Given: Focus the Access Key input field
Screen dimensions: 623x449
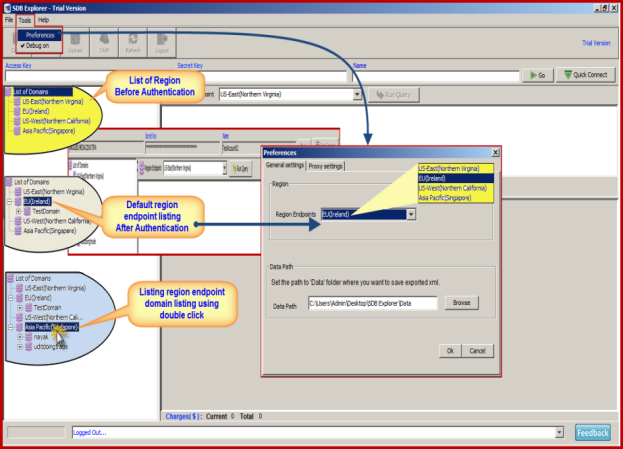Looking at the screenshot, I should (90, 76).
